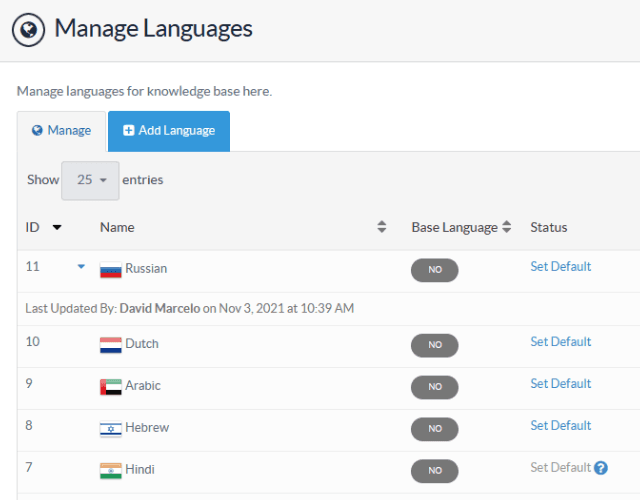Click ID cell 7

click(29, 467)
